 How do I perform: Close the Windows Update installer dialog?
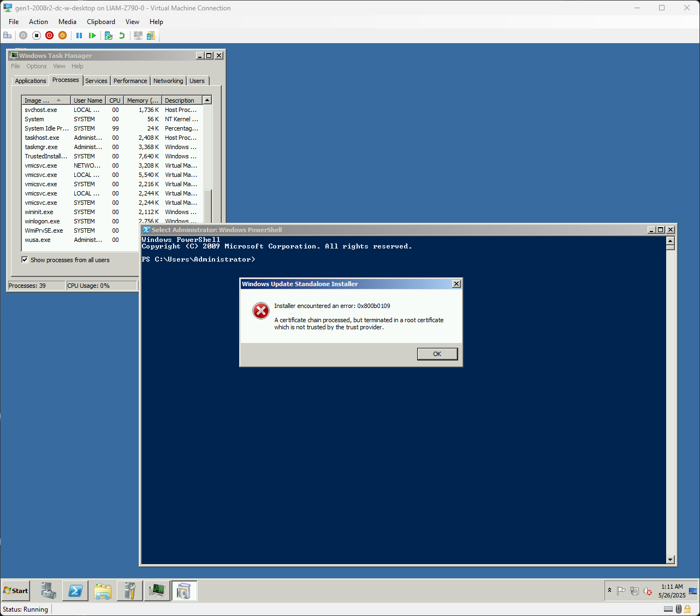tap(456, 284)
